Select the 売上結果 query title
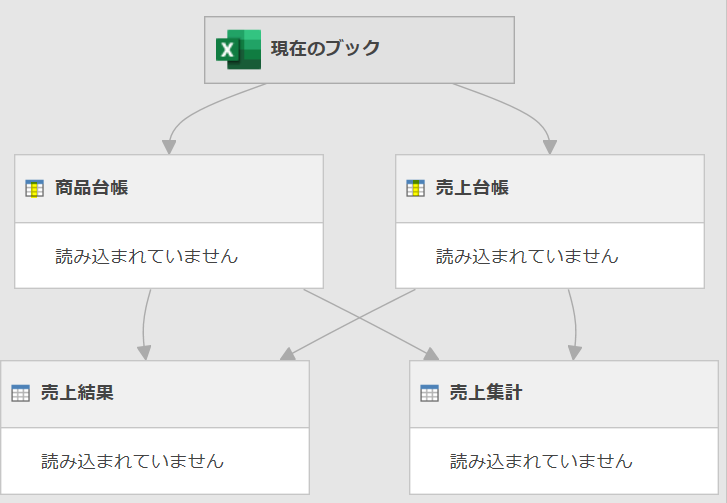727x503 pixels. (77, 393)
